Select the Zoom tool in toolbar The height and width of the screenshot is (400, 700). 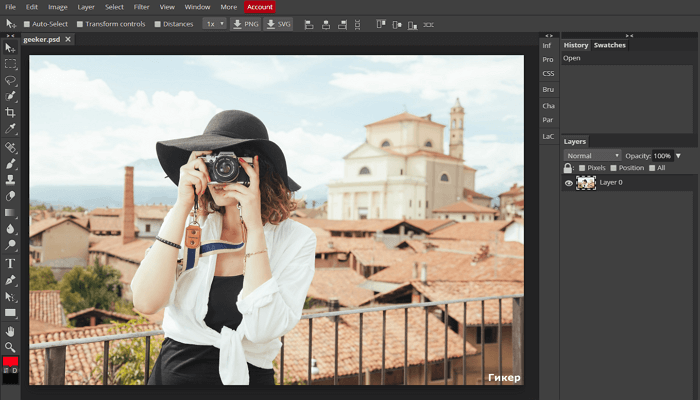11,346
